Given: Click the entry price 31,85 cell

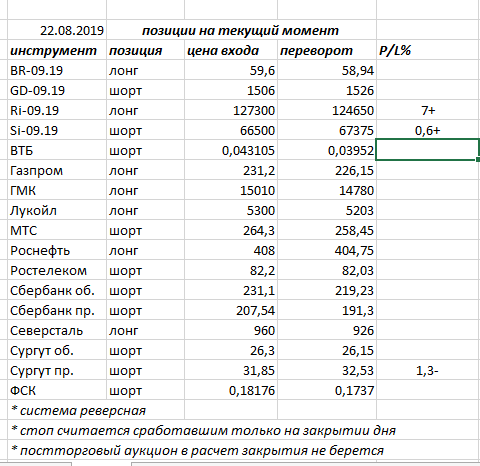Looking at the screenshot, I should tap(231, 370).
